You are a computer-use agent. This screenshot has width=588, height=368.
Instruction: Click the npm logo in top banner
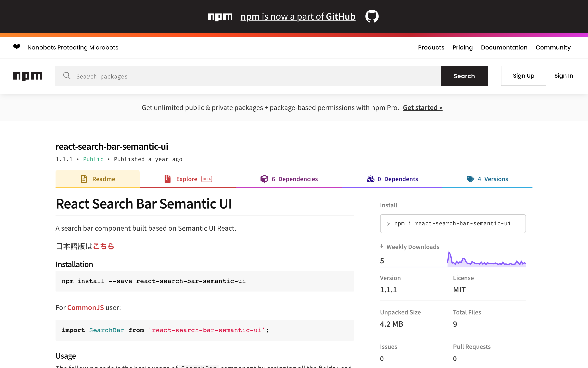[x=220, y=17]
